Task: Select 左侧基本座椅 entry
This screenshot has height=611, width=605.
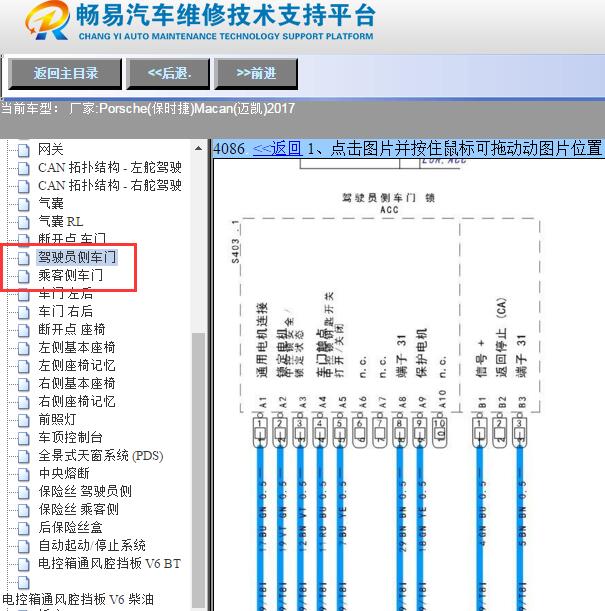Action: pos(76,348)
